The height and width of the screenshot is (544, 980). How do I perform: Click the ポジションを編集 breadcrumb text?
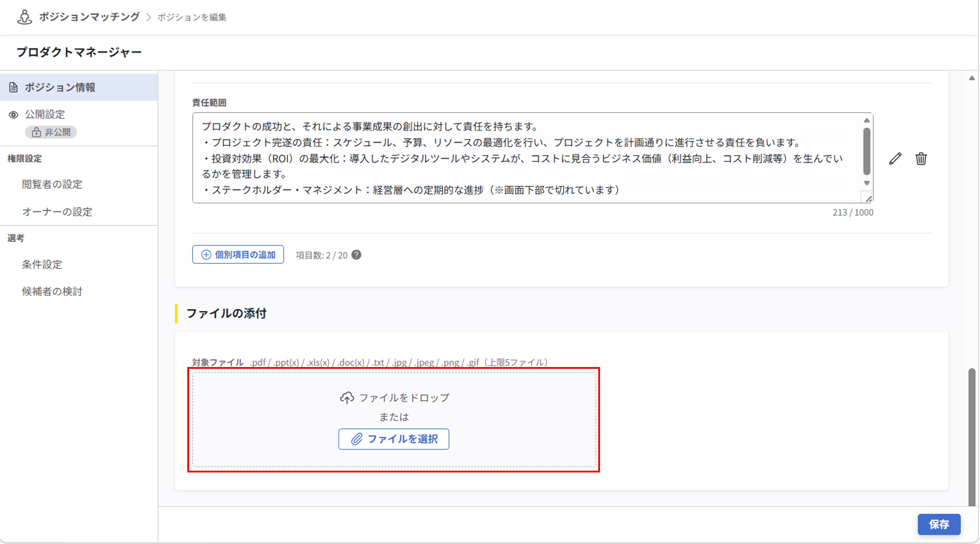[192, 17]
